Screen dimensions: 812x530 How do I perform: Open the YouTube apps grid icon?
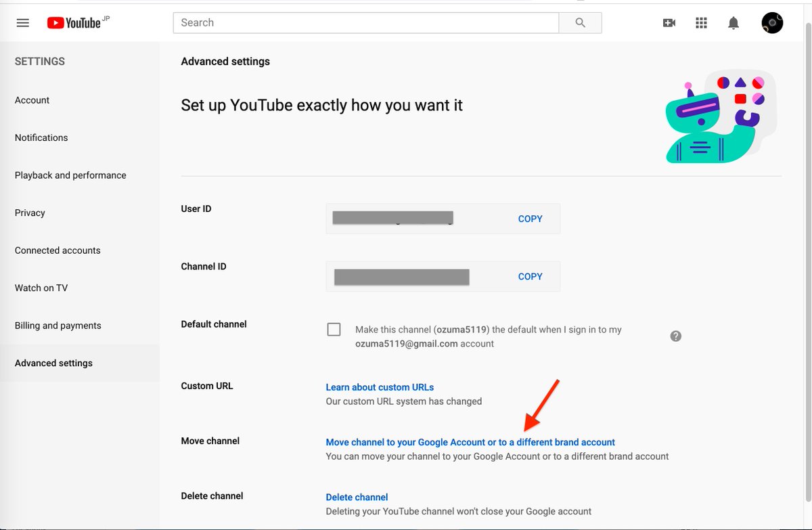tap(701, 23)
